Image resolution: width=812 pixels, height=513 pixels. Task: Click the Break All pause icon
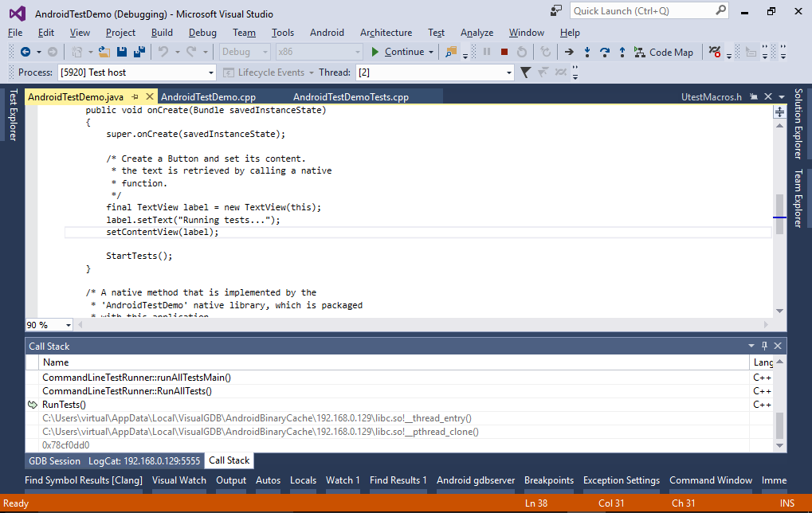click(487, 52)
